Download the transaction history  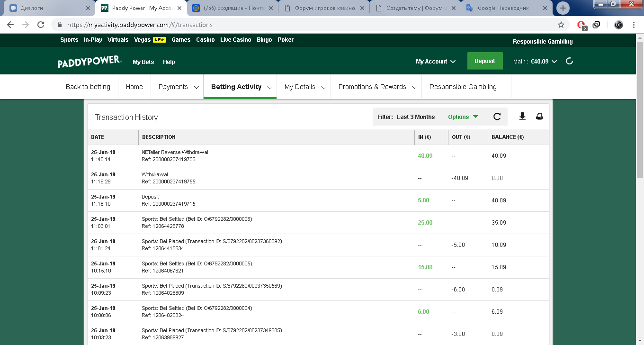point(522,117)
